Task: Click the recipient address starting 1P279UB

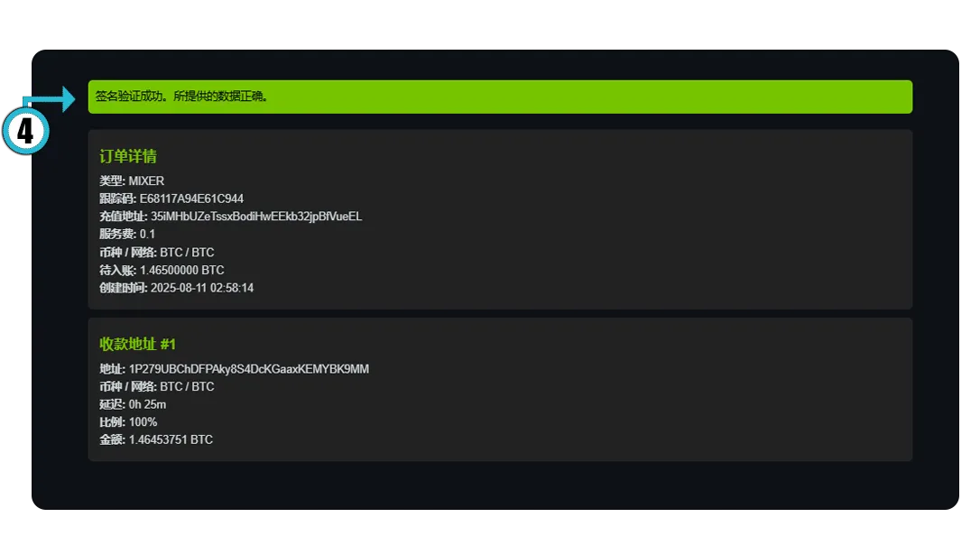Action: click(248, 369)
